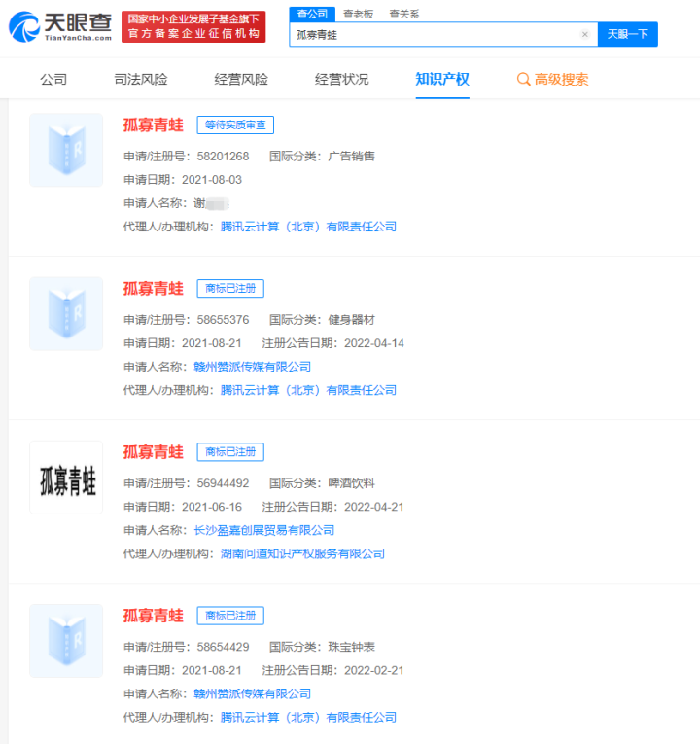Click the 啤酒饮料 classification text

tap(351, 483)
